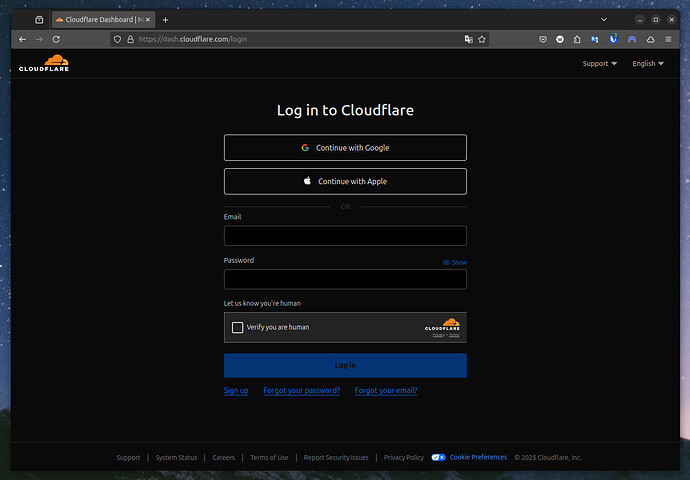Click the address bar URL field
This screenshot has width=690, height=480.
(x=299, y=39)
